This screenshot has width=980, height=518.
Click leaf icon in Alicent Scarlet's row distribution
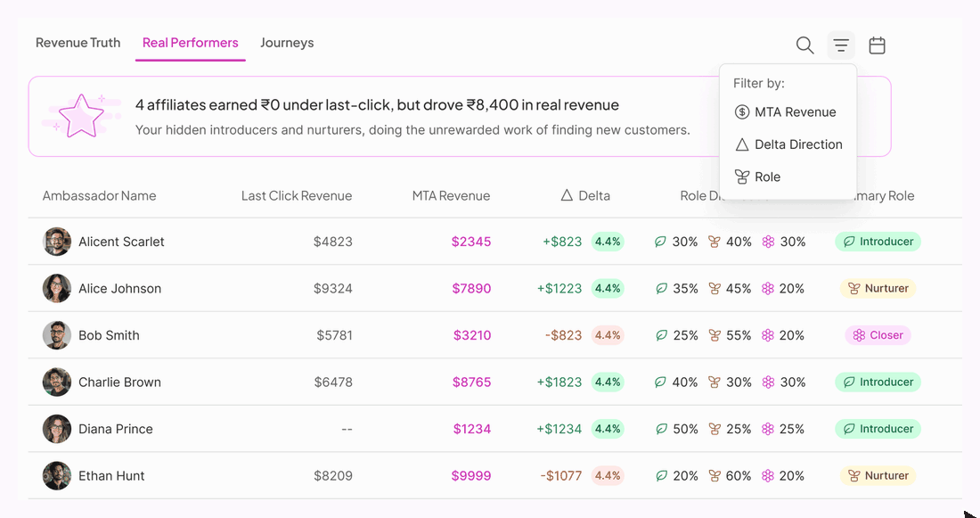coord(661,242)
